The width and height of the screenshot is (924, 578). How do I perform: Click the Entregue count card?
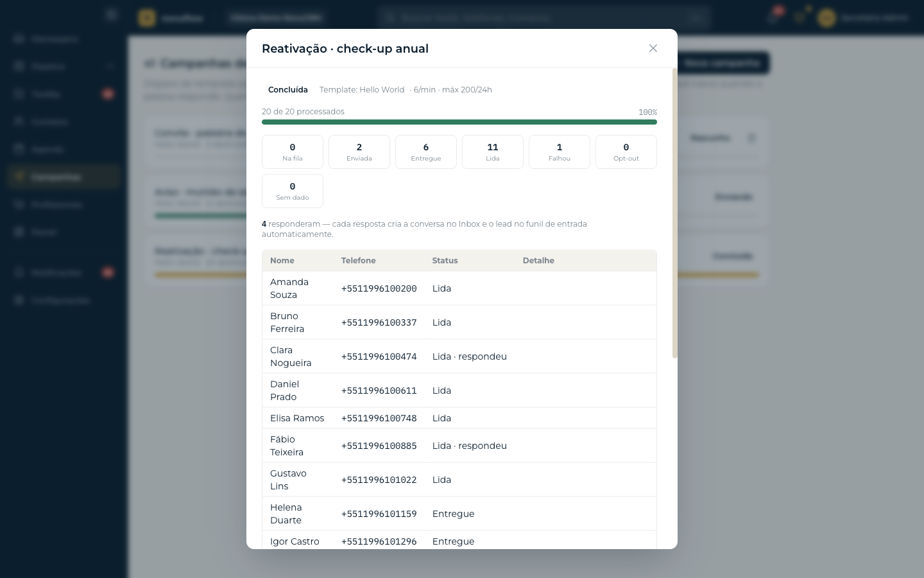pos(426,152)
